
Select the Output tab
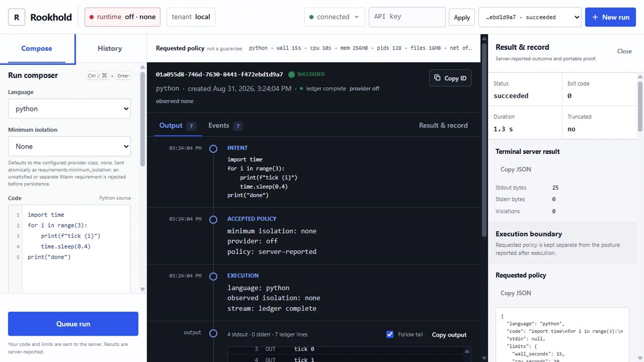point(178,126)
